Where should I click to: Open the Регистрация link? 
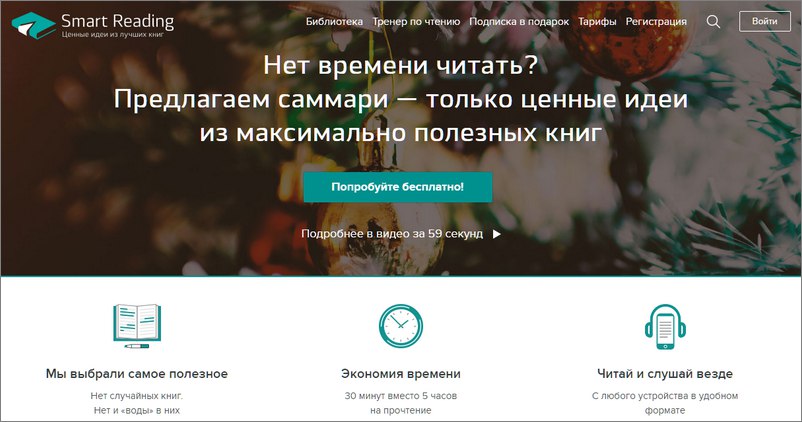pyautogui.click(x=656, y=21)
